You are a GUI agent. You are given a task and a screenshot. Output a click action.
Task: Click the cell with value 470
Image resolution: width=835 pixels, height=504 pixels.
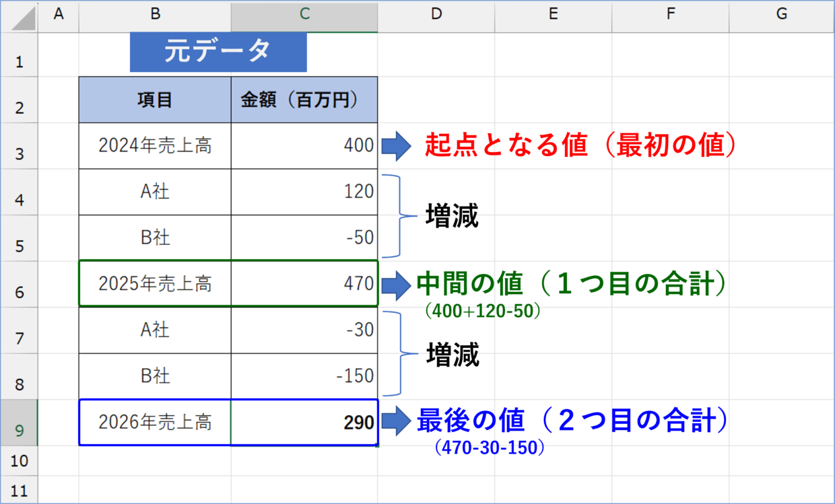point(304,284)
